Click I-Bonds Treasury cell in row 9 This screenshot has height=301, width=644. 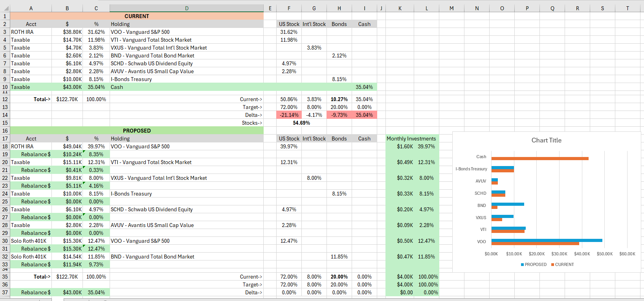click(187, 79)
